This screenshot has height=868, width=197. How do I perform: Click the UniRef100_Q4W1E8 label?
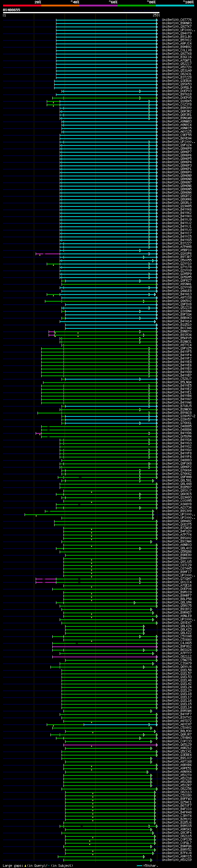[177, 290]
